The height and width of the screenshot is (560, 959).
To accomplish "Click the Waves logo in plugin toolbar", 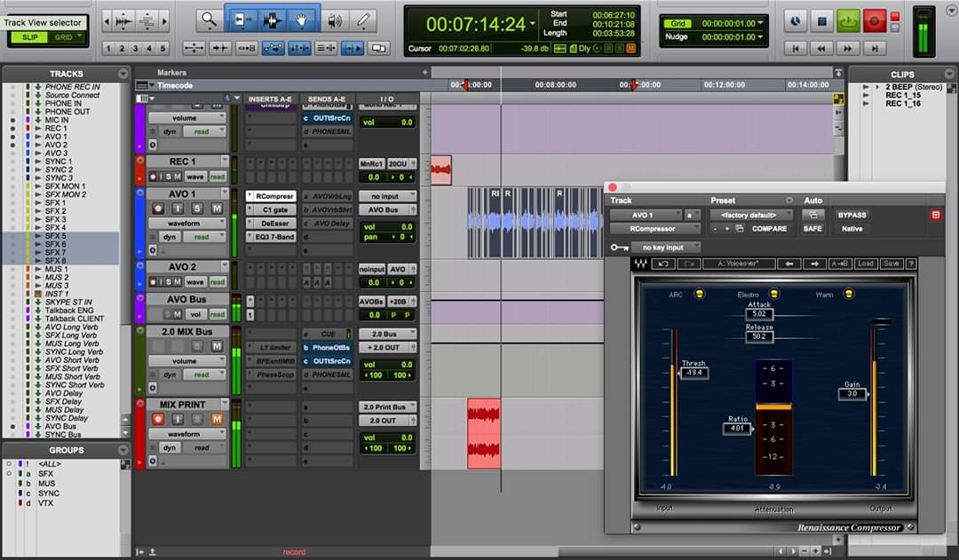I will pos(640,264).
